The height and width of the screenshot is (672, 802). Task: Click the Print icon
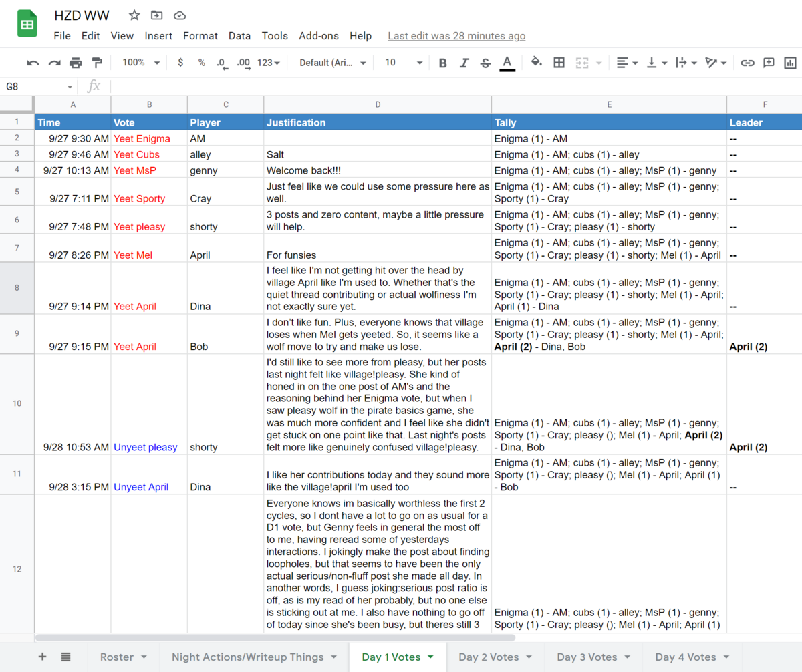click(76, 63)
